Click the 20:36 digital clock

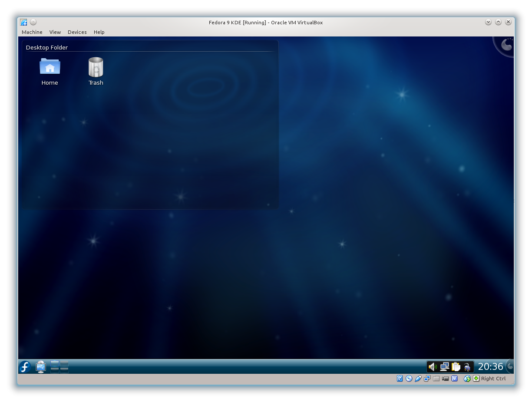[490, 367]
